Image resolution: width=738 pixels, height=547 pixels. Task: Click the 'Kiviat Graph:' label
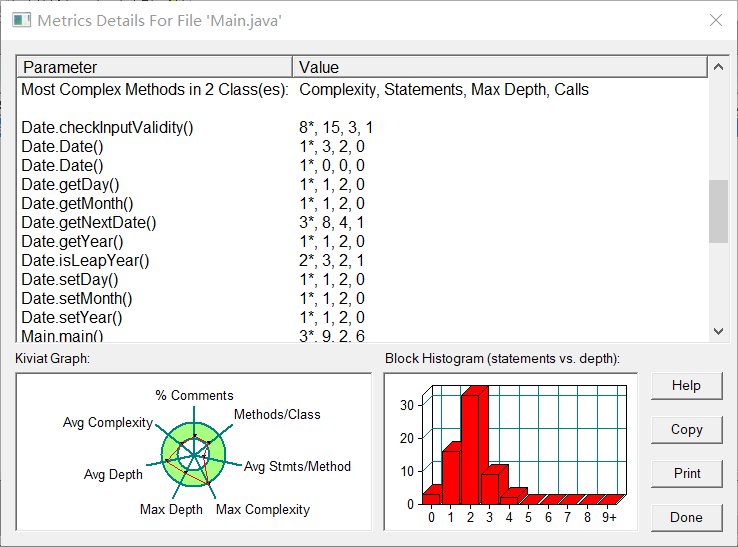pyautogui.click(x=52, y=359)
